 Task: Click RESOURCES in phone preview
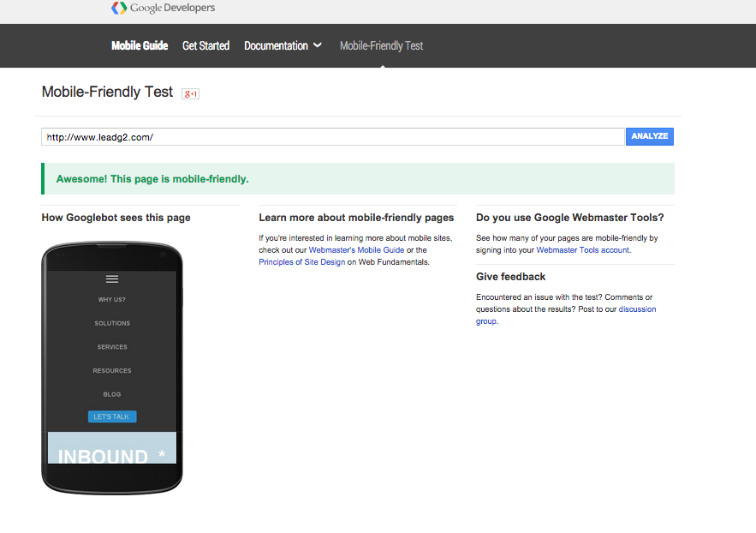pos(112,370)
